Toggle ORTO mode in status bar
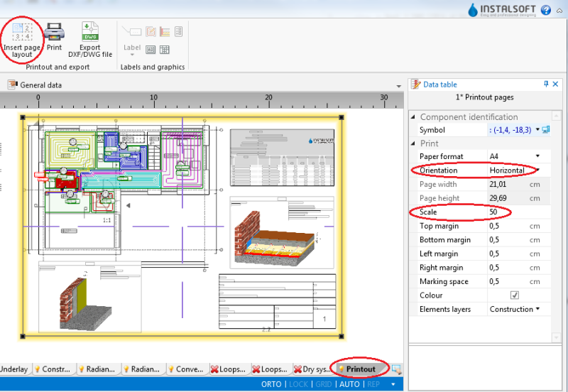The height and width of the screenshot is (392, 568). 271,384
